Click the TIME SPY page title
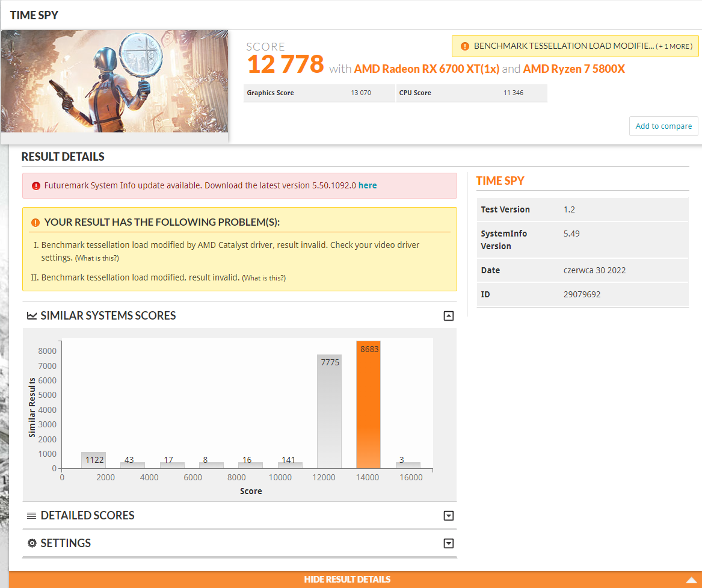The image size is (702, 588). 34,15
